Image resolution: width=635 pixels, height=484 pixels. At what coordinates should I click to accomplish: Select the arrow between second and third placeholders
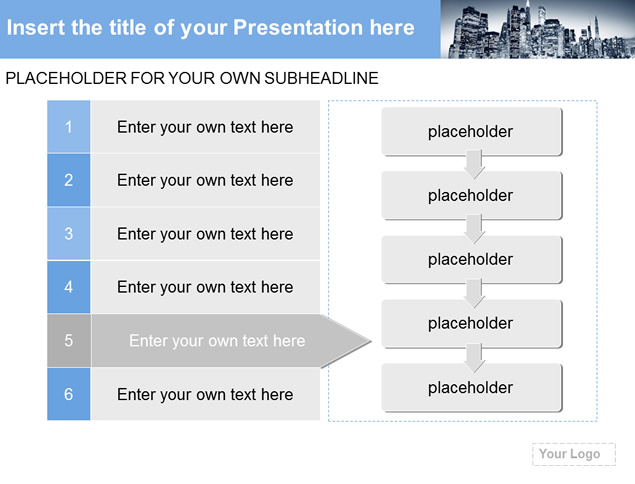pyautogui.click(x=474, y=229)
